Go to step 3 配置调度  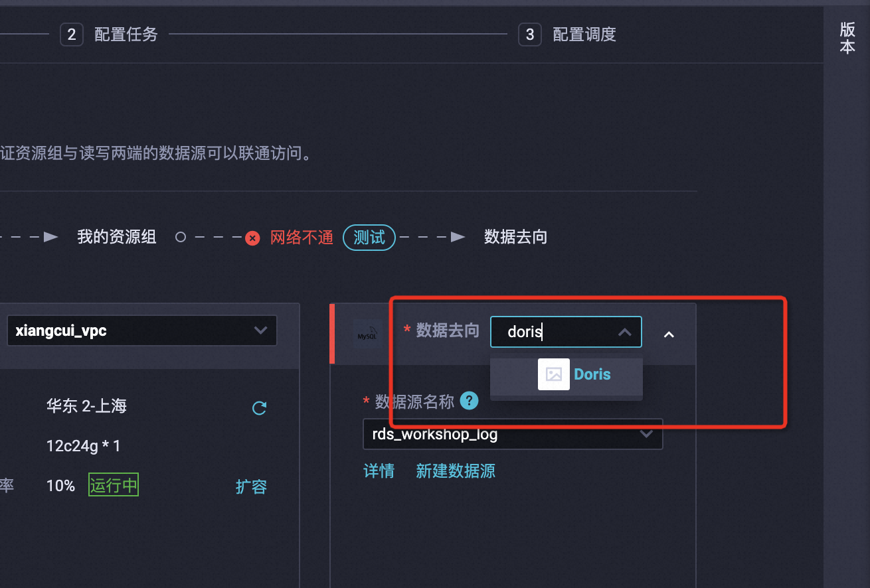(567, 35)
